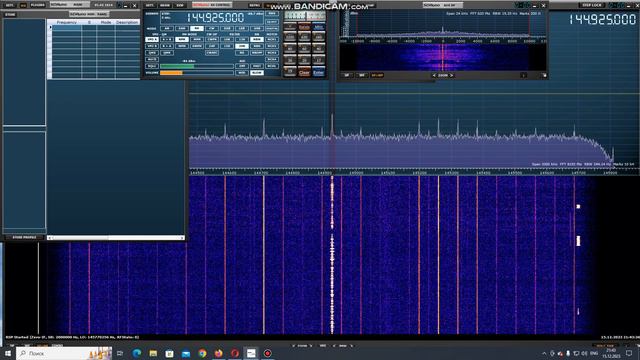The height and width of the screenshot is (360, 640).
Task: Toggle the CWAFC button
Action: tap(212, 53)
